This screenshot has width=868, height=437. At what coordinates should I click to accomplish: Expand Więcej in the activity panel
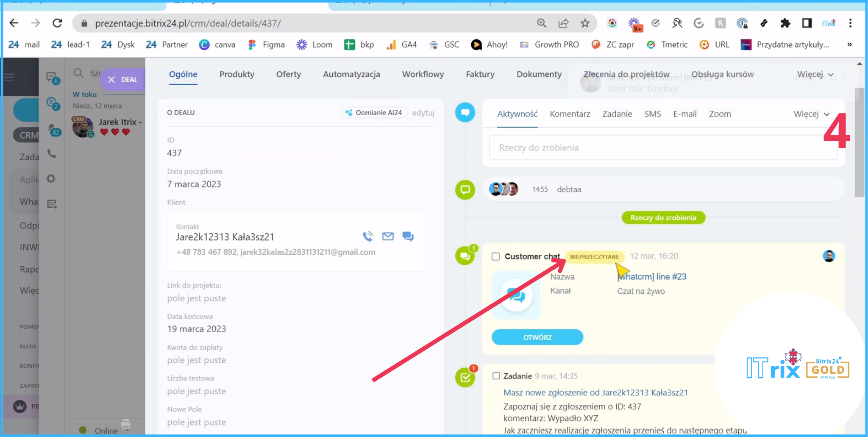point(811,114)
